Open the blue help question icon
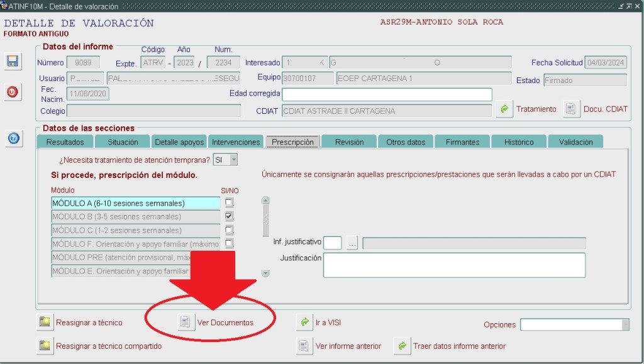 tap(12, 138)
